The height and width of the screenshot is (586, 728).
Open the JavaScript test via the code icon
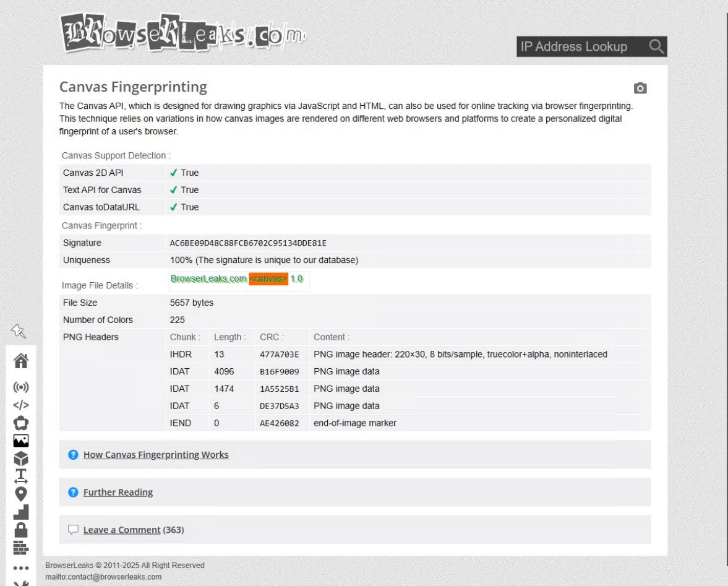[x=20, y=406]
